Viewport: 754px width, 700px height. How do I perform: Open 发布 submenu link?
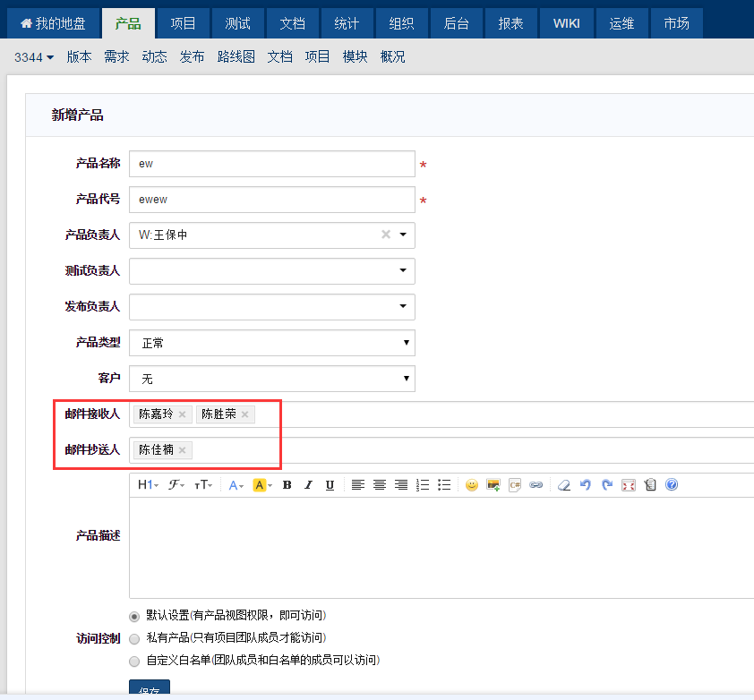[x=192, y=56]
